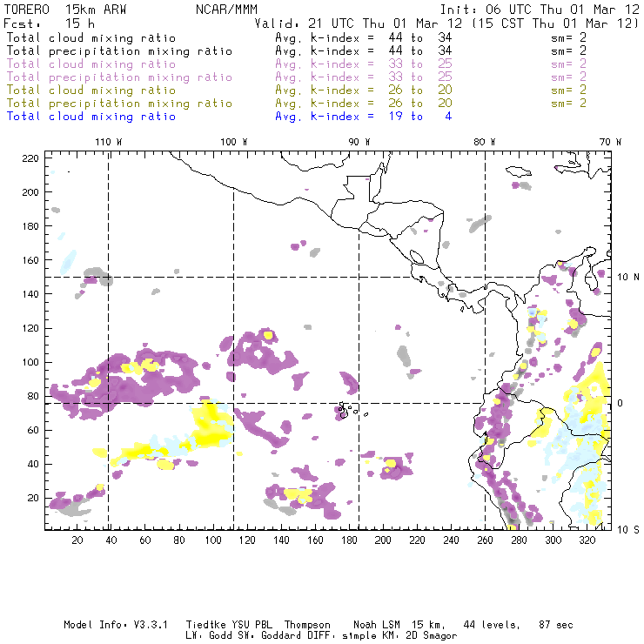The height and width of the screenshot is (644, 644).
Task: Click the '100 W' longitude label
Action: [x=234, y=142]
